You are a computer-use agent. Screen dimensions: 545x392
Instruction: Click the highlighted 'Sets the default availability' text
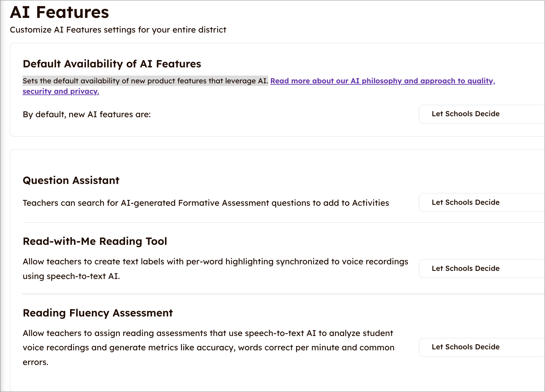click(x=145, y=81)
